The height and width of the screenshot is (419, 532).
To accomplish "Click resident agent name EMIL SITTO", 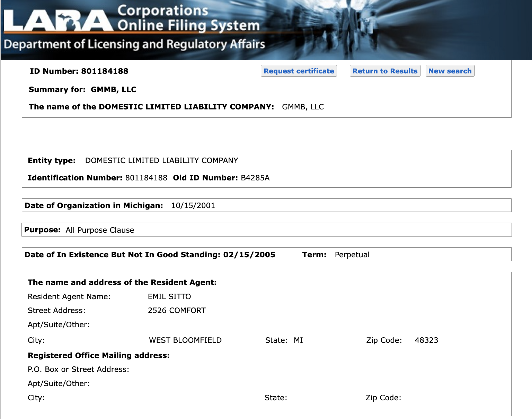I will pos(169,297).
